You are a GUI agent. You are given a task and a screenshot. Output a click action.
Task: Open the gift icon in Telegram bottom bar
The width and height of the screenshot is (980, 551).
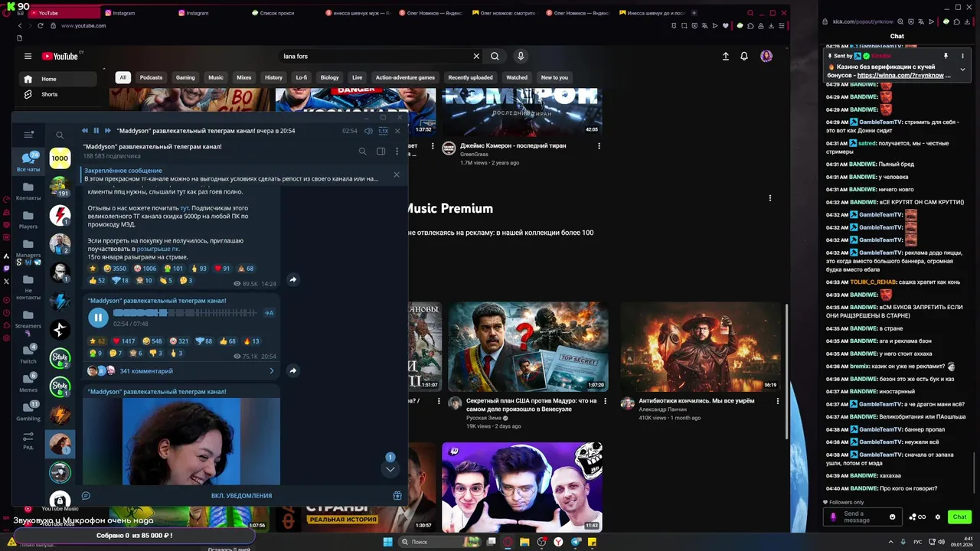[397, 495]
